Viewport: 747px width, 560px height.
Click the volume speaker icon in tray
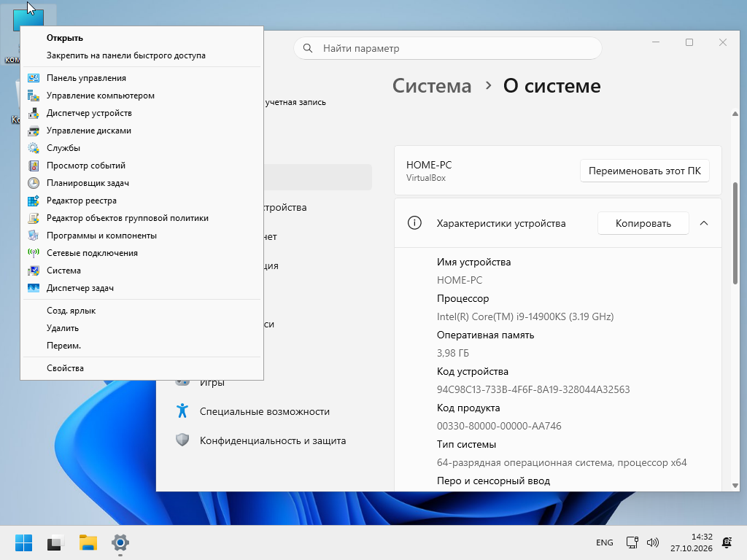(653, 542)
